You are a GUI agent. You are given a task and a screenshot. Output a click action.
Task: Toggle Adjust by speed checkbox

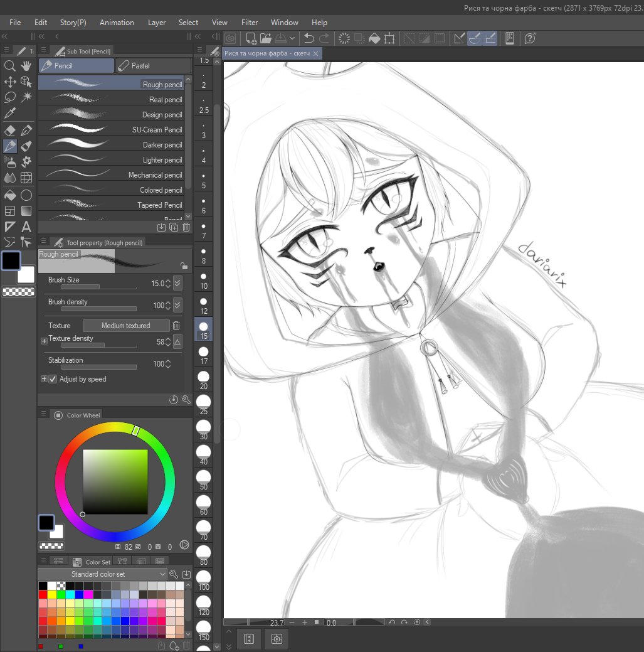click(x=53, y=379)
